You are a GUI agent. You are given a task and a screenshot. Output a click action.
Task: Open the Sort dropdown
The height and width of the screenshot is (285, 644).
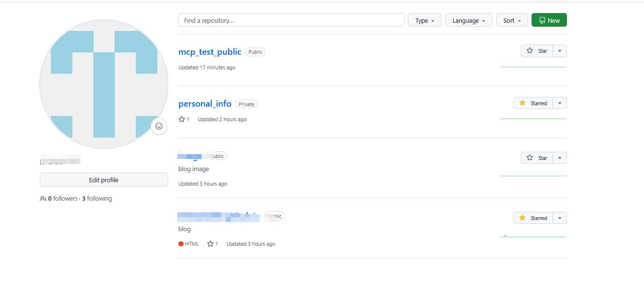pyautogui.click(x=512, y=20)
